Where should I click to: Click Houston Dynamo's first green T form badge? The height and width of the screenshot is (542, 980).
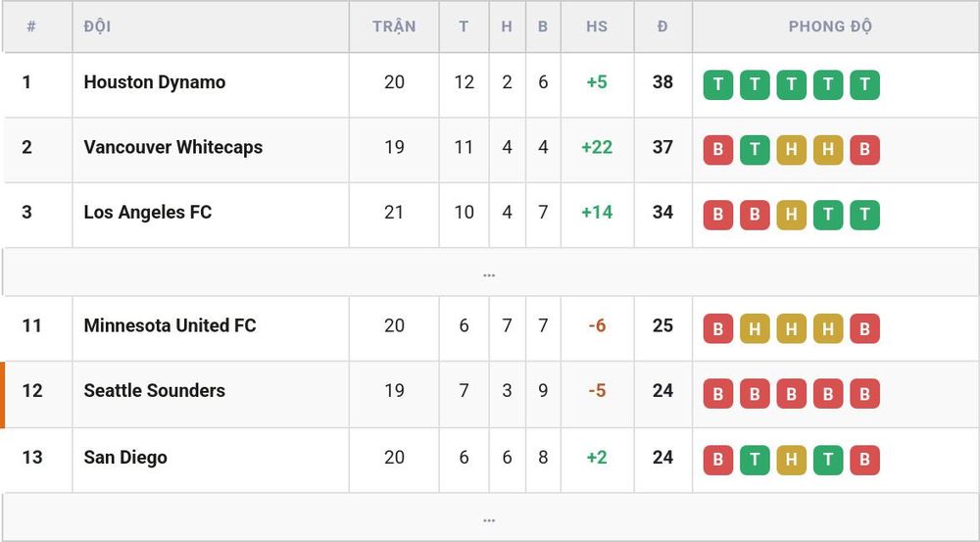click(717, 85)
